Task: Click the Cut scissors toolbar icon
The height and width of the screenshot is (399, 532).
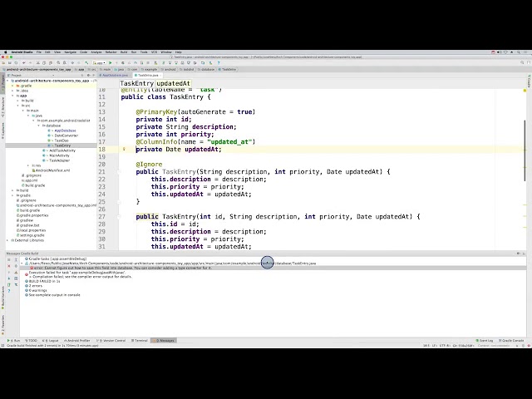Action: [38, 63]
